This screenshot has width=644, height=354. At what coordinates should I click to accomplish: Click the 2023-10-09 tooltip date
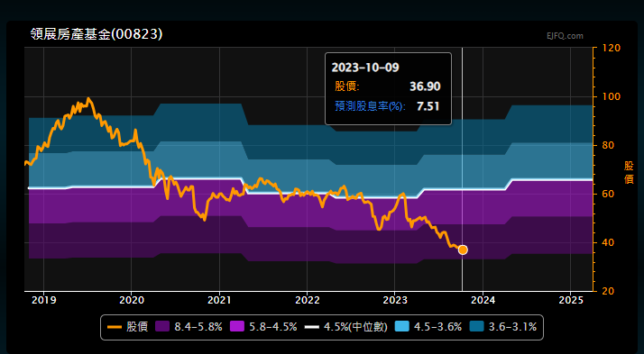coord(365,68)
